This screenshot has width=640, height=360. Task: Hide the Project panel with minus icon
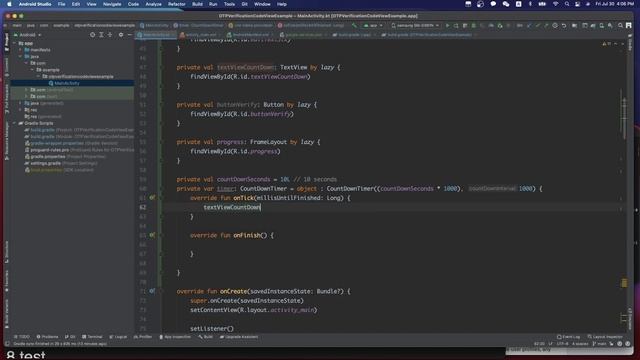(129, 35)
